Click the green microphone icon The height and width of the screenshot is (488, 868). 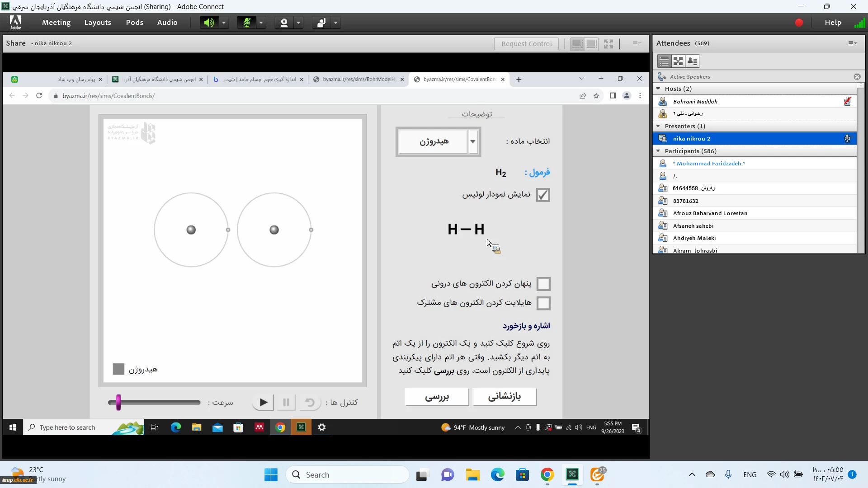(x=246, y=23)
